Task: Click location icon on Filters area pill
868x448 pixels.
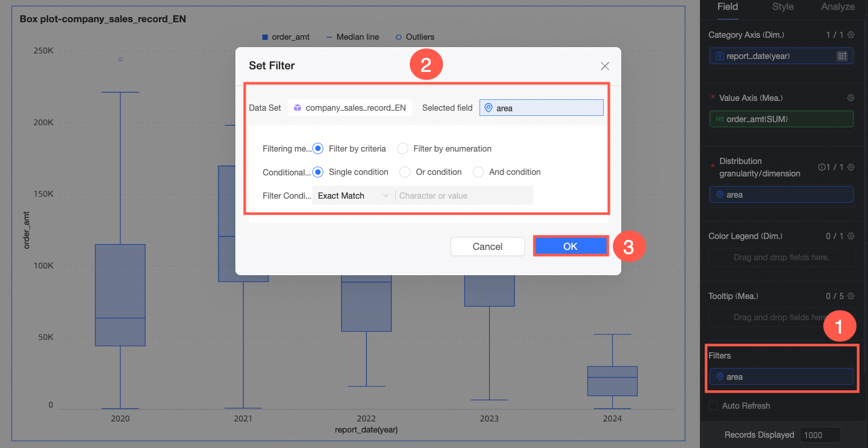Action: (x=720, y=377)
